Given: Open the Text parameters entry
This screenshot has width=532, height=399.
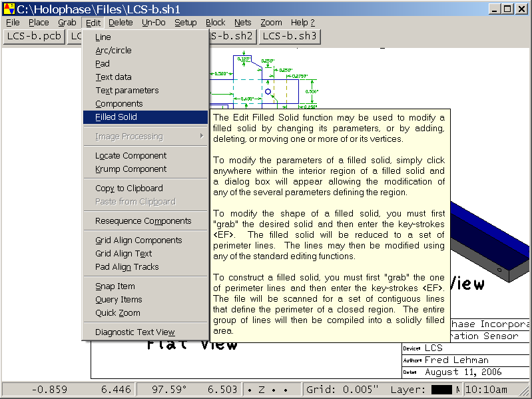Looking at the screenshot, I should point(127,91).
